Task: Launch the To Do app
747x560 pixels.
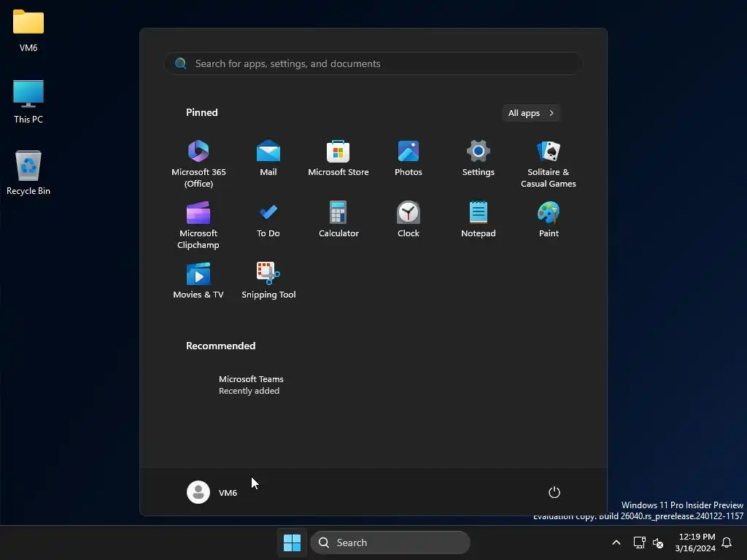Action: [x=268, y=219]
